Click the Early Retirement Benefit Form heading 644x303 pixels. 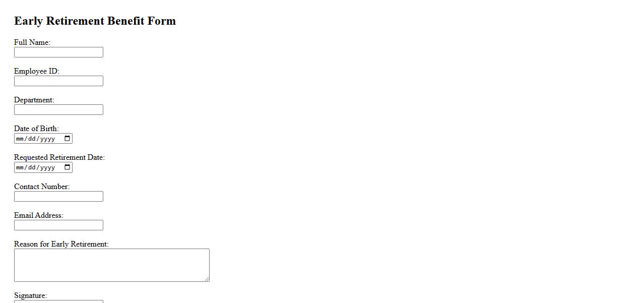click(x=95, y=21)
